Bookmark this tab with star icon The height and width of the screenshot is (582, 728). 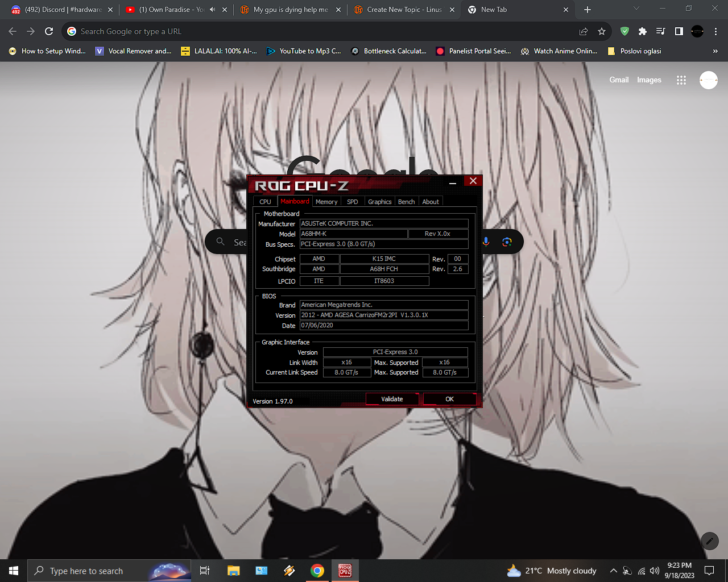pyautogui.click(x=602, y=31)
